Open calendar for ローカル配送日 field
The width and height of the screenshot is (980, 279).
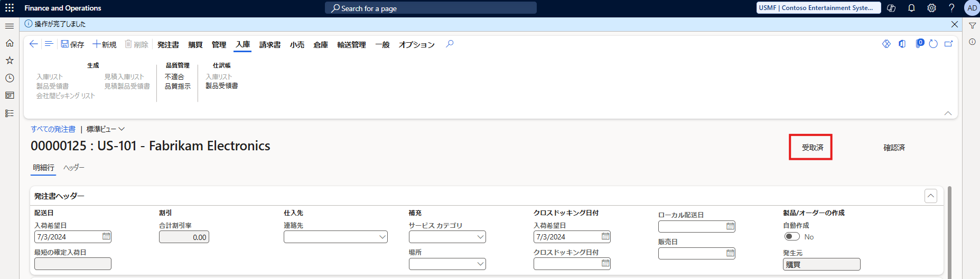pos(730,226)
